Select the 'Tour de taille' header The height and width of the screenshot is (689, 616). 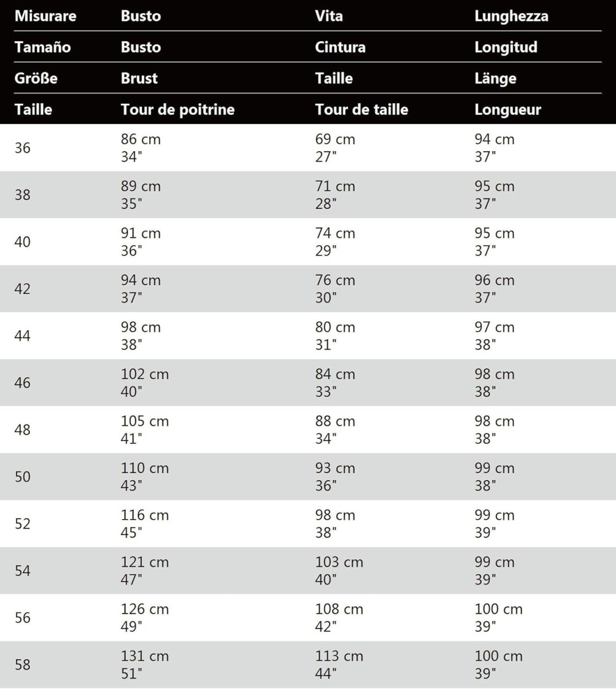[x=361, y=110]
